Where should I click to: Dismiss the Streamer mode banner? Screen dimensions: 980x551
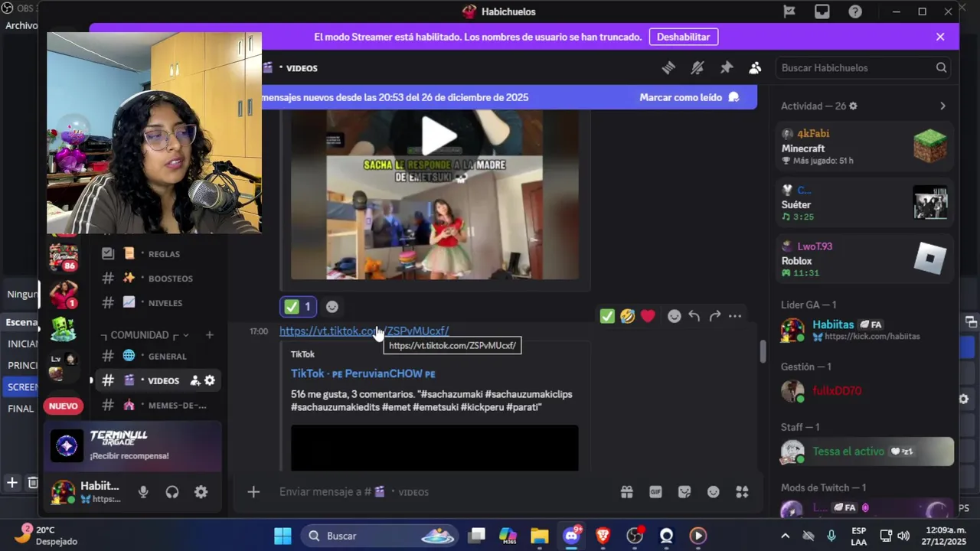point(940,37)
